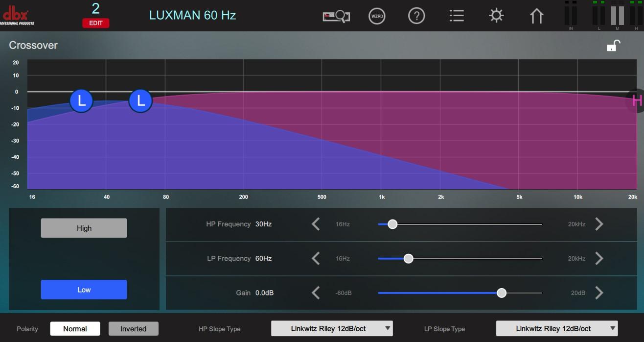644x342 pixels.
Task: Select the High band
Action: [x=84, y=228]
